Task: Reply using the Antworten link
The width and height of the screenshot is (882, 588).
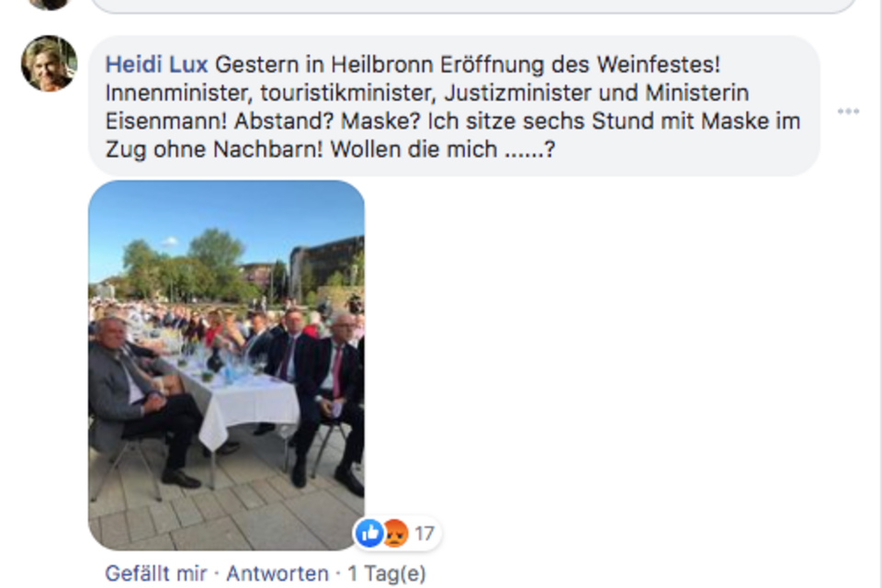Action: [x=277, y=573]
